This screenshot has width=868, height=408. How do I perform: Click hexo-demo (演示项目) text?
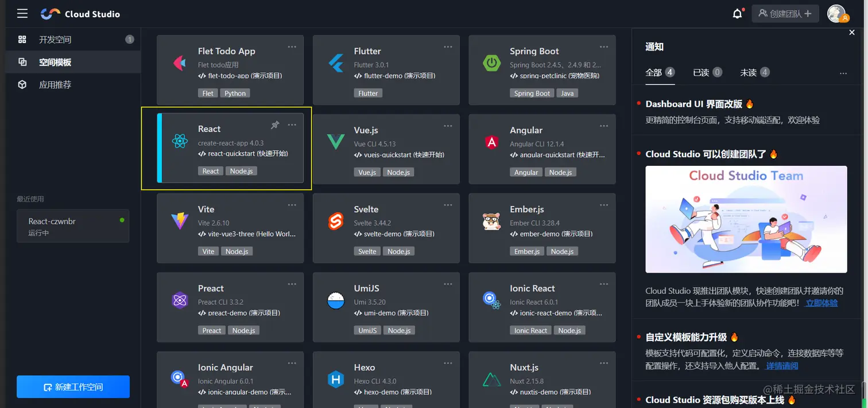(x=397, y=392)
